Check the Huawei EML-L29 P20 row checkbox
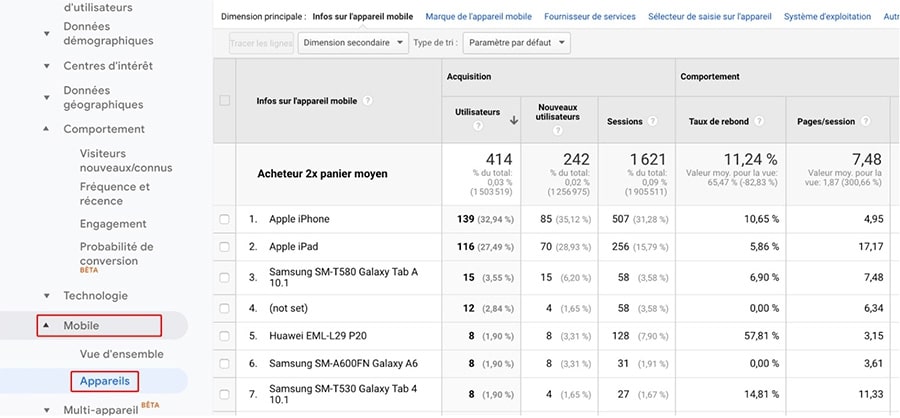Image resolution: width=900 pixels, height=418 pixels. coord(224,336)
